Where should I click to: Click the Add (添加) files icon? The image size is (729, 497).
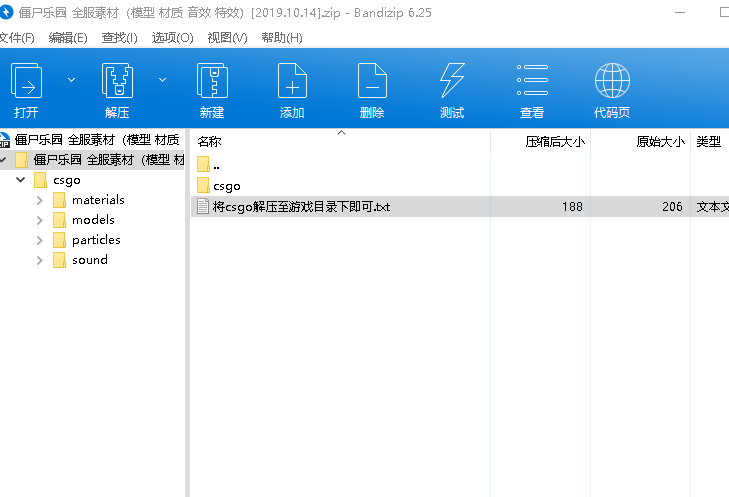292,80
